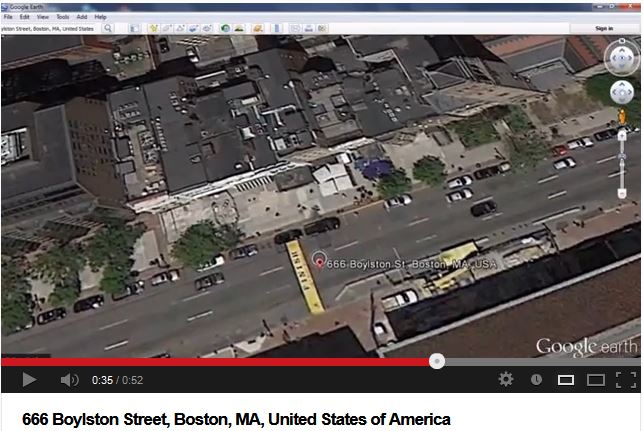This screenshot has height=431, width=643.
Task: Click the red 666 Boylston St placemark pin
Action: 319,261
